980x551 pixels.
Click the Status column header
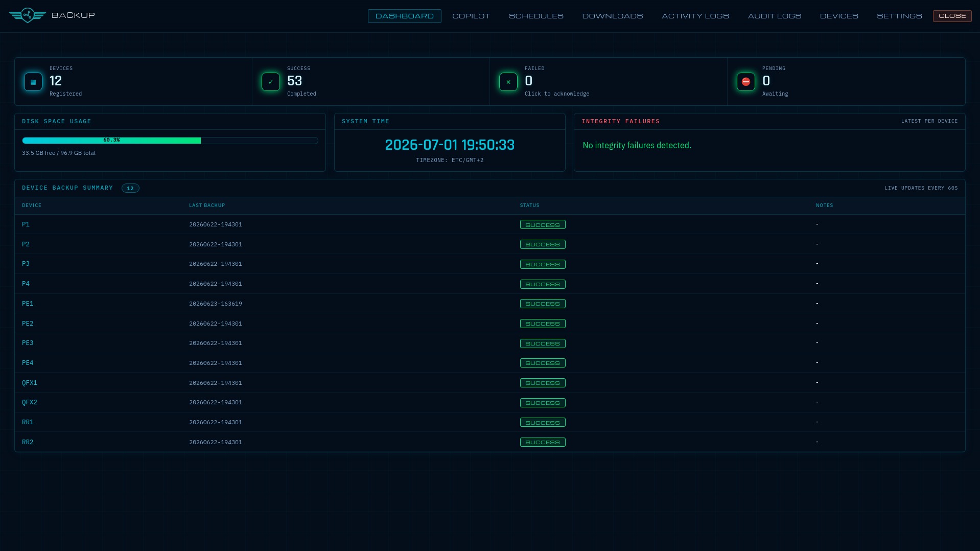530,205
